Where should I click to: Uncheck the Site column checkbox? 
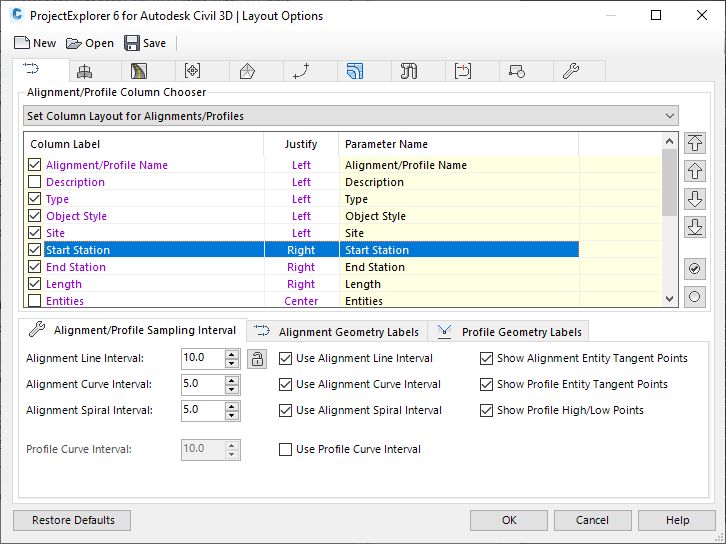35,232
